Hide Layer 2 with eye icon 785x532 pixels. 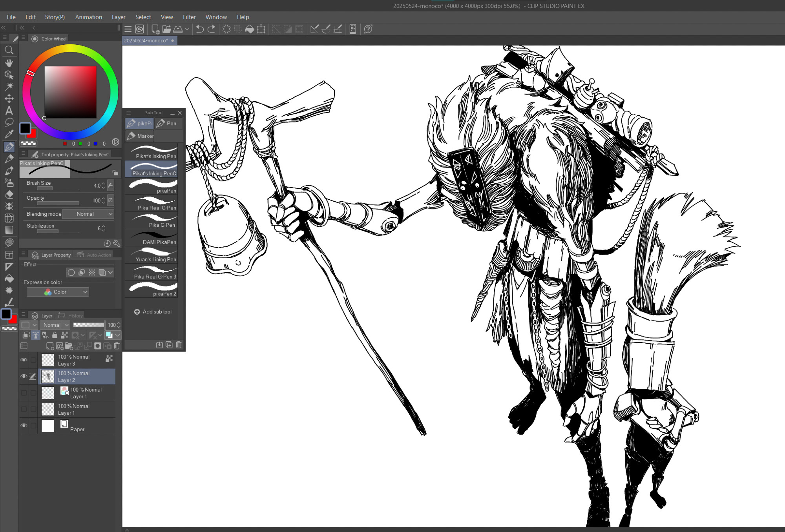coord(24,376)
